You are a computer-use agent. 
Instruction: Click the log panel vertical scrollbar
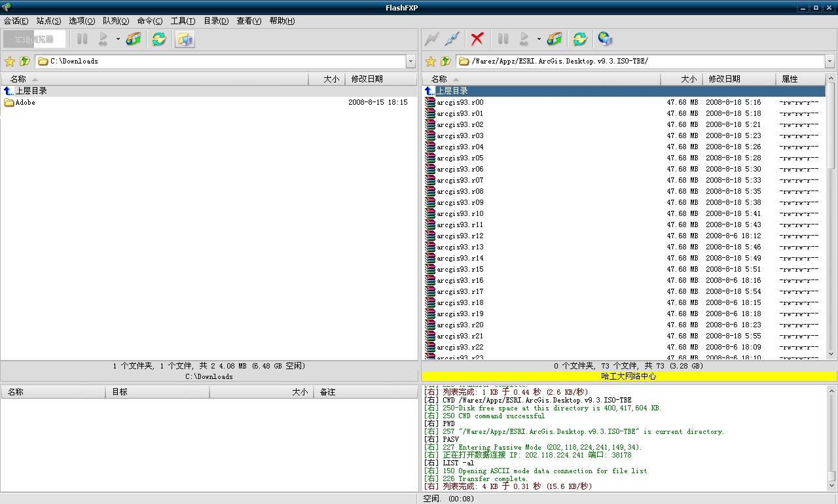point(831,438)
